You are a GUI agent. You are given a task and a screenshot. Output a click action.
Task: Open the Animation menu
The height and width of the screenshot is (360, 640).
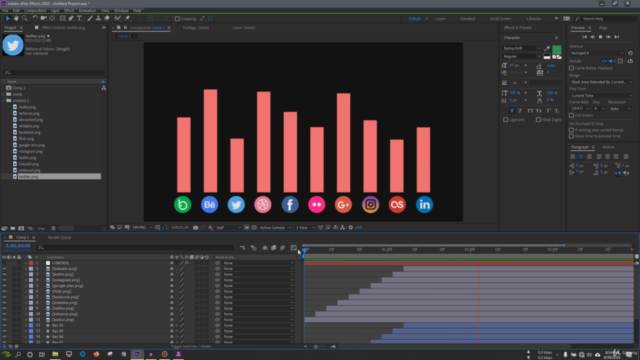coord(87,11)
